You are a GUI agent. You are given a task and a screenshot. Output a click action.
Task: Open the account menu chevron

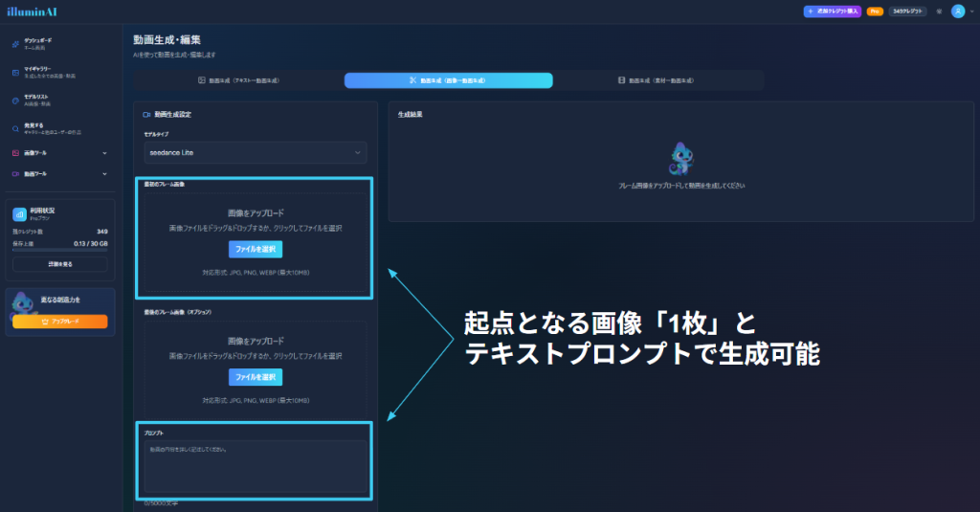point(972,11)
